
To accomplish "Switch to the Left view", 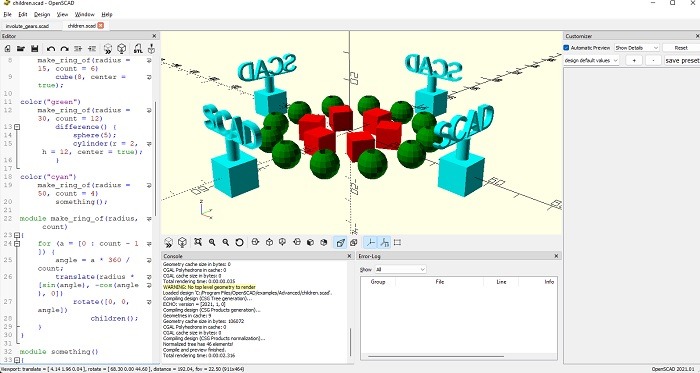I will click(x=297, y=242).
